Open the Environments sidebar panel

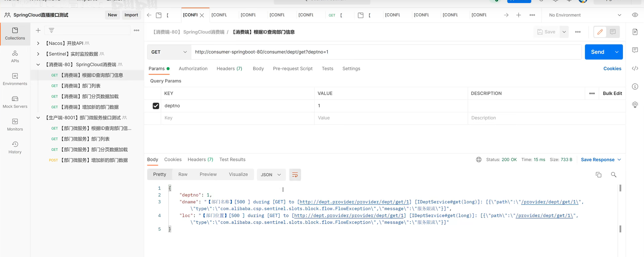point(15,79)
